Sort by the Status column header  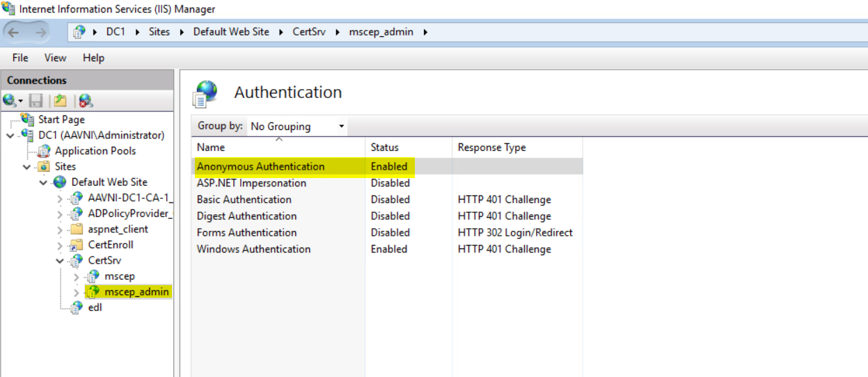point(385,147)
